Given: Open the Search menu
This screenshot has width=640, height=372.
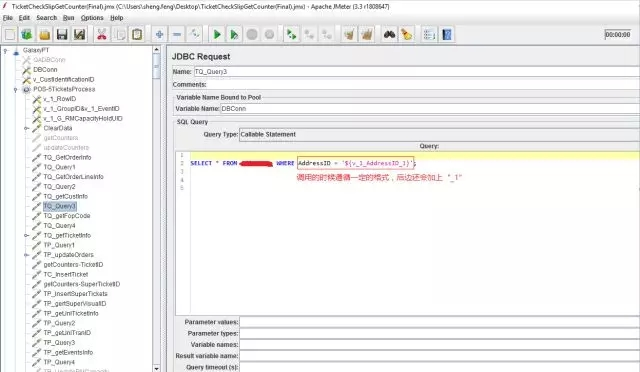Looking at the screenshot, I should (47, 18).
